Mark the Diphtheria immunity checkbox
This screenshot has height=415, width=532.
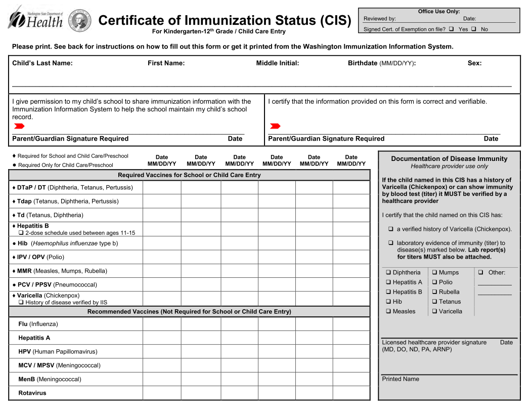[x=388, y=272]
